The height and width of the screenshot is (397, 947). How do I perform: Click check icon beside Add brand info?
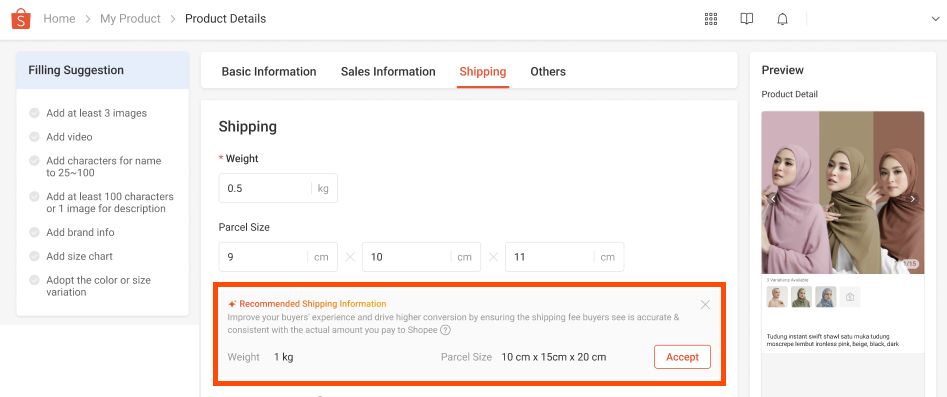[34, 233]
